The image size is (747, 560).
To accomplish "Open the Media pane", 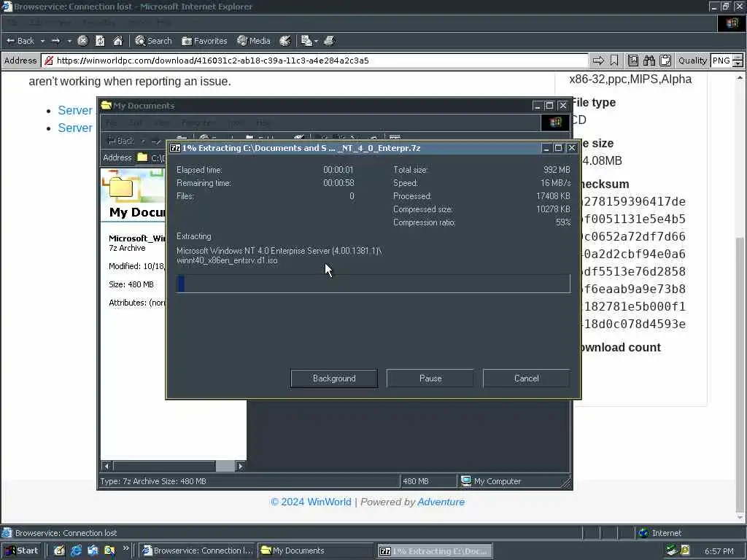I will (254, 41).
